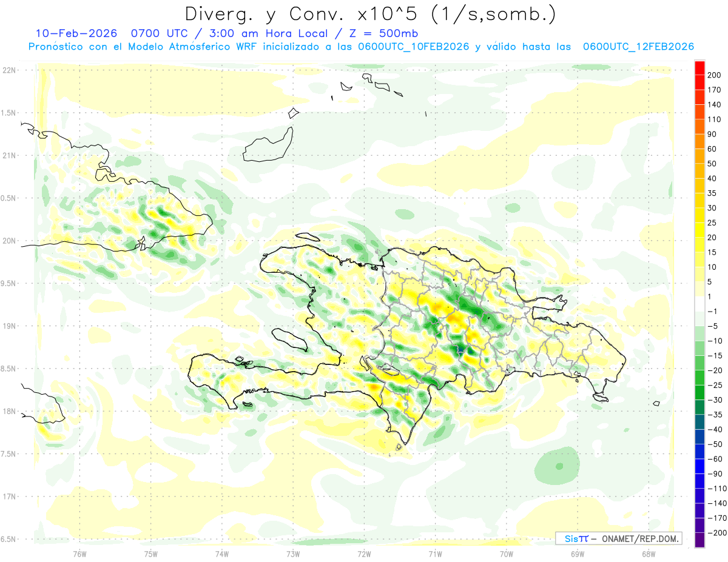
Task: Click the 70W longitude label
Action: [x=506, y=553]
